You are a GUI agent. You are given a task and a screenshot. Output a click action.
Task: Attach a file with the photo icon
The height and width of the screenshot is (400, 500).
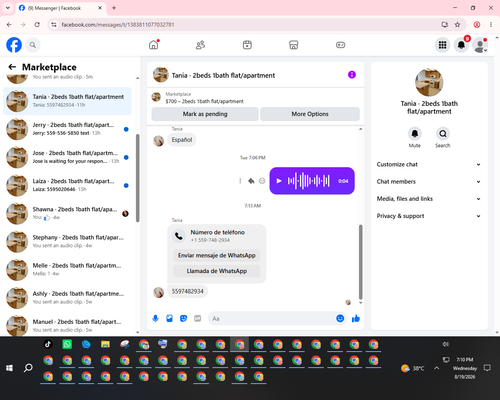pos(170,318)
